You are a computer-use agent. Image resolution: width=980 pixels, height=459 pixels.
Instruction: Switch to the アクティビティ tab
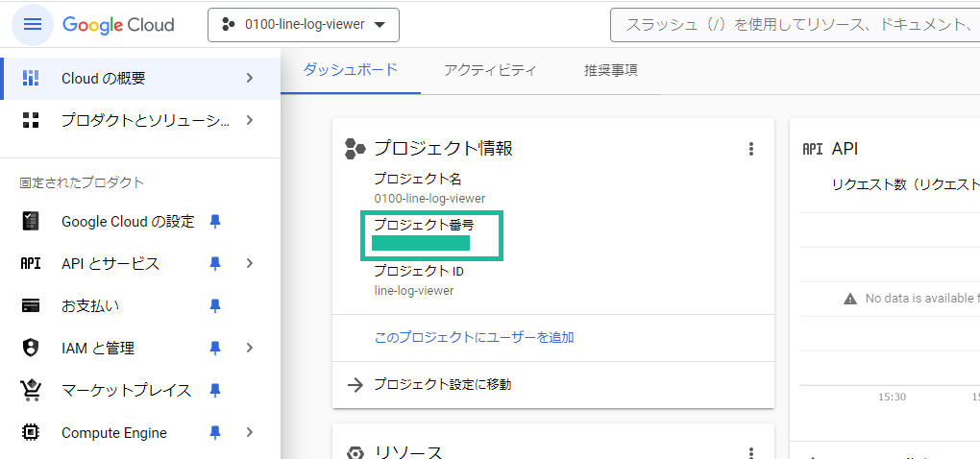(490, 70)
